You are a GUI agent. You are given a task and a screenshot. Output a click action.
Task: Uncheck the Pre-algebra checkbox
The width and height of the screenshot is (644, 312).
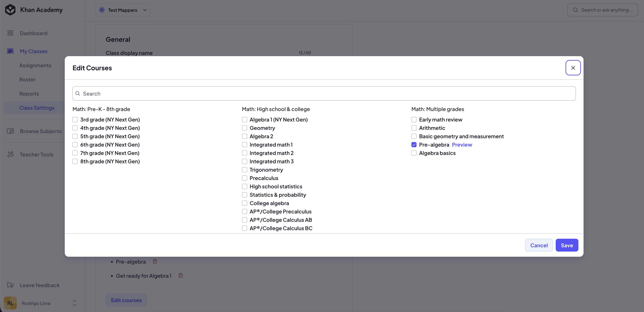(414, 144)
